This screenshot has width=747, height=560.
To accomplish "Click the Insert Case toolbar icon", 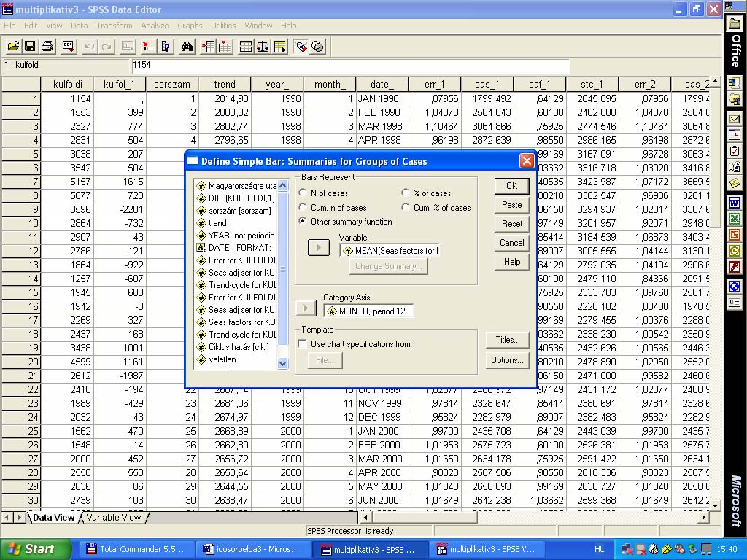I will 208,46.
